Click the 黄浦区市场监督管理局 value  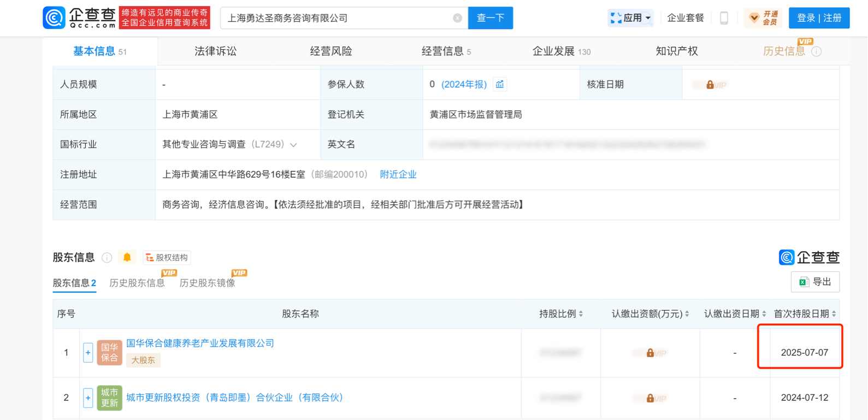pos(476,114)
